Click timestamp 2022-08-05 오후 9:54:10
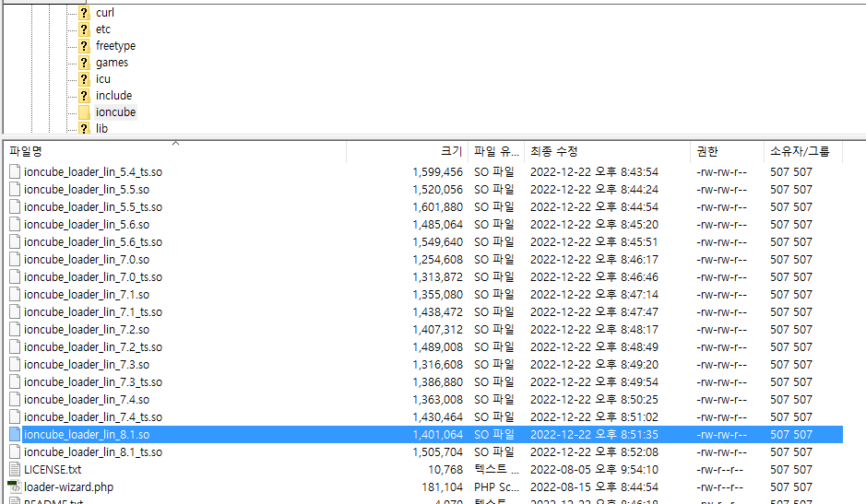 point(594,470)
